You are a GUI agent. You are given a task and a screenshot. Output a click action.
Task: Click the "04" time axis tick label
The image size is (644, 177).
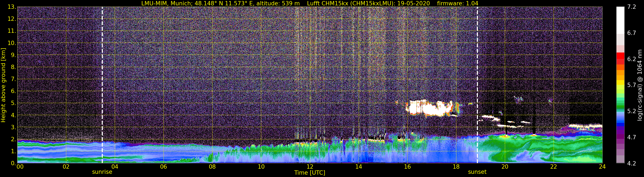click(x=115, y=167)
